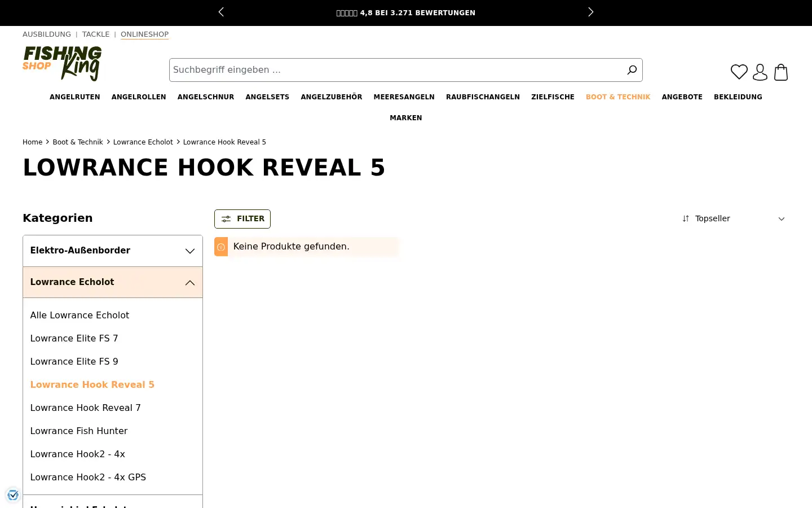Screen dimensions: 812x508
Task: Open the BEKLEIDUNG menu
Action: [738, 97]
